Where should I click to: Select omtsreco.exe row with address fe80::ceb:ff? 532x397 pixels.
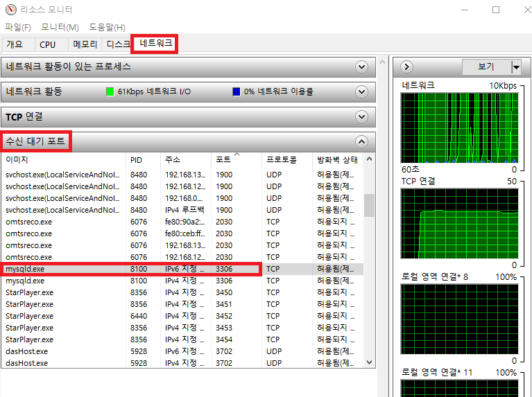[182, 233]
